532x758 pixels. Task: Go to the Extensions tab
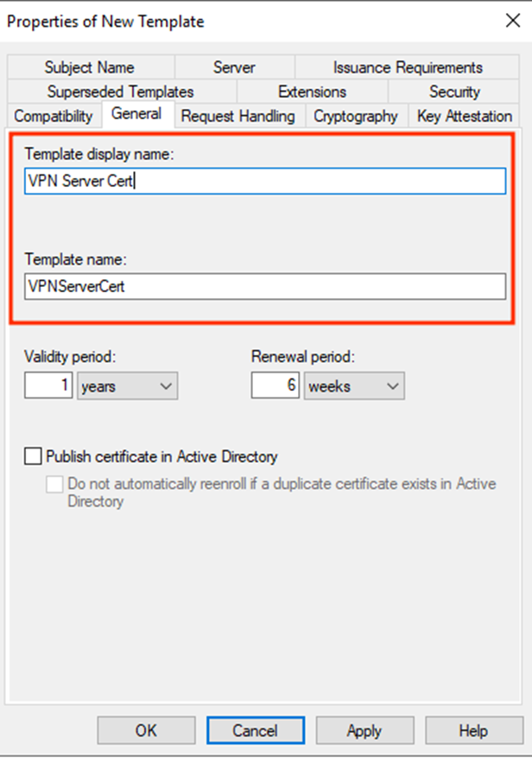(x=312, y=92)
